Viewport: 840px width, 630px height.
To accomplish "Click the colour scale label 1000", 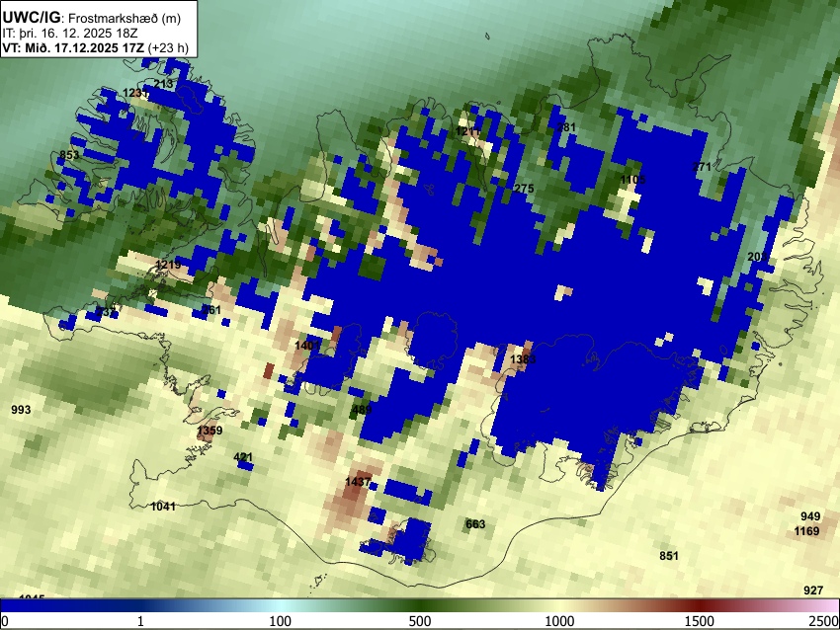I will click(559, 621).
